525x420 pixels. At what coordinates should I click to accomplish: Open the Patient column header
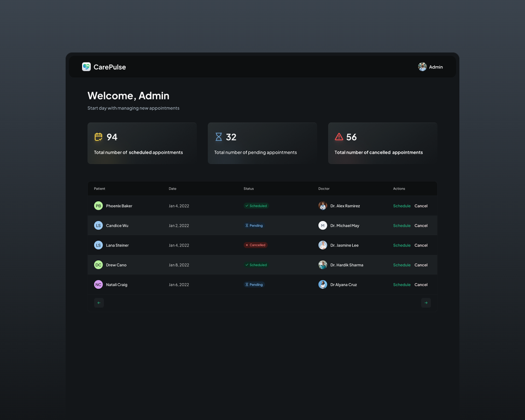point(99,189)
